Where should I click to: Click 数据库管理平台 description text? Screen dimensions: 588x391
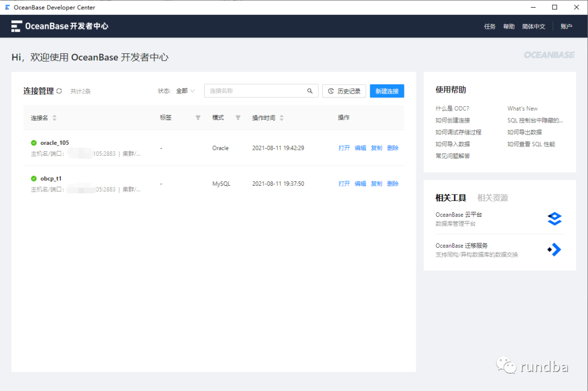click(x=455, y=224)
